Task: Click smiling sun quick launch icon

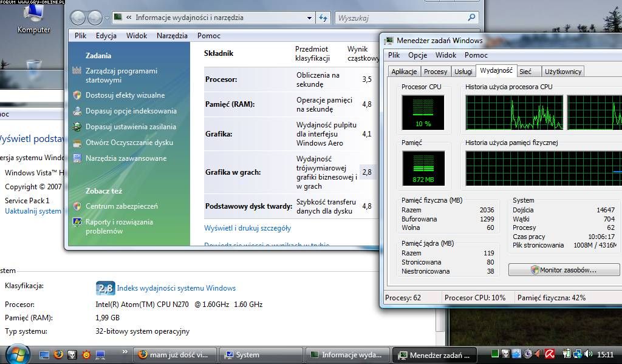Action: 86,355
